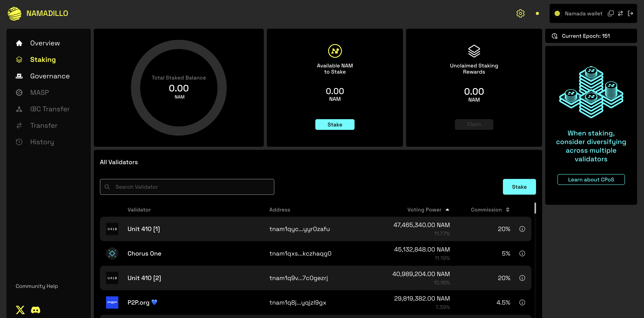The image size is (644, 318).
Task: Click address tnam1q9v...7c0gezrj
Action: click(x=298, y=278)
